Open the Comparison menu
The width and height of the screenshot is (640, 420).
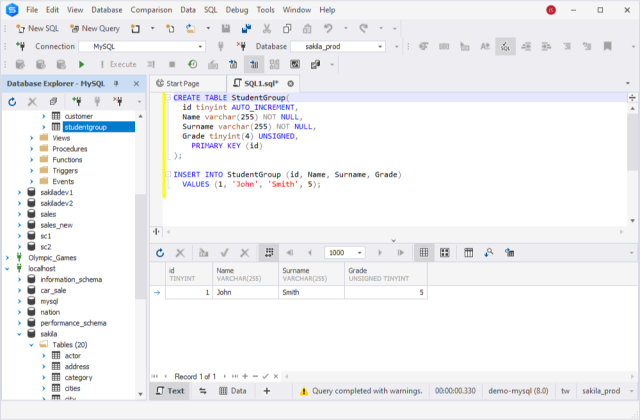(x=151, y=10)
